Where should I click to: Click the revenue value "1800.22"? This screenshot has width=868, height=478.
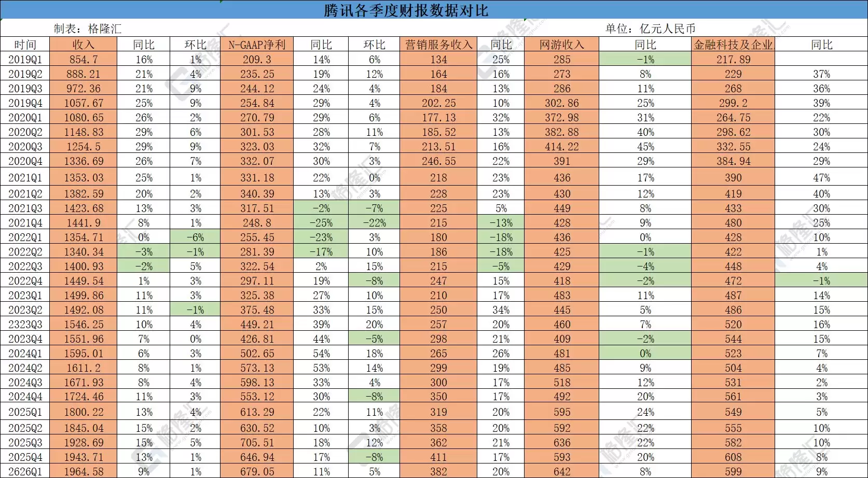(84, 412)
